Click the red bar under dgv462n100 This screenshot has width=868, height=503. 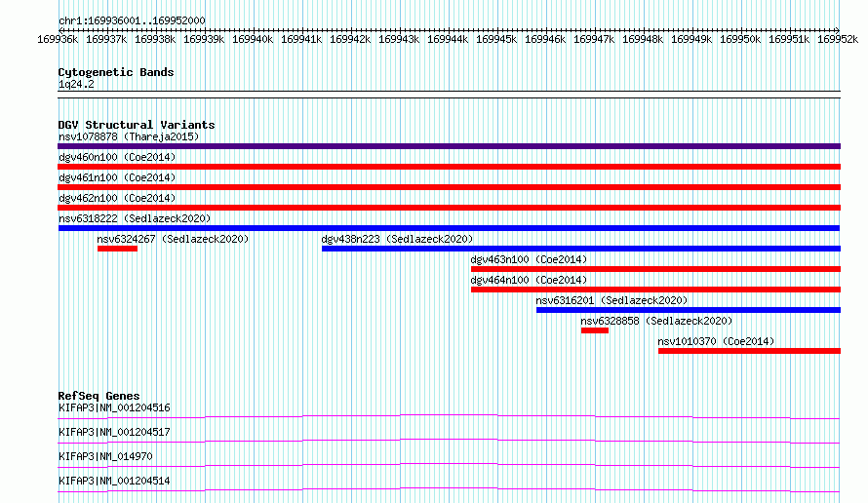point(449,208)
